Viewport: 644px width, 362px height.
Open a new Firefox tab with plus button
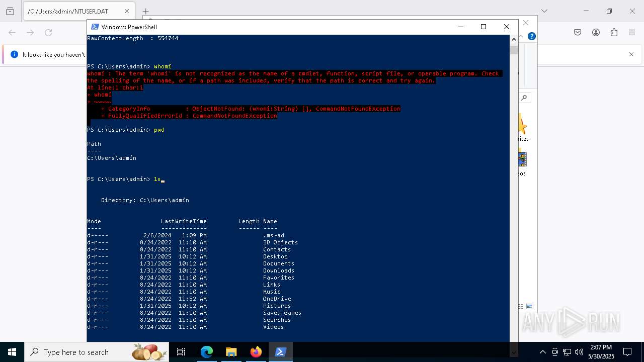click(145, 11)
